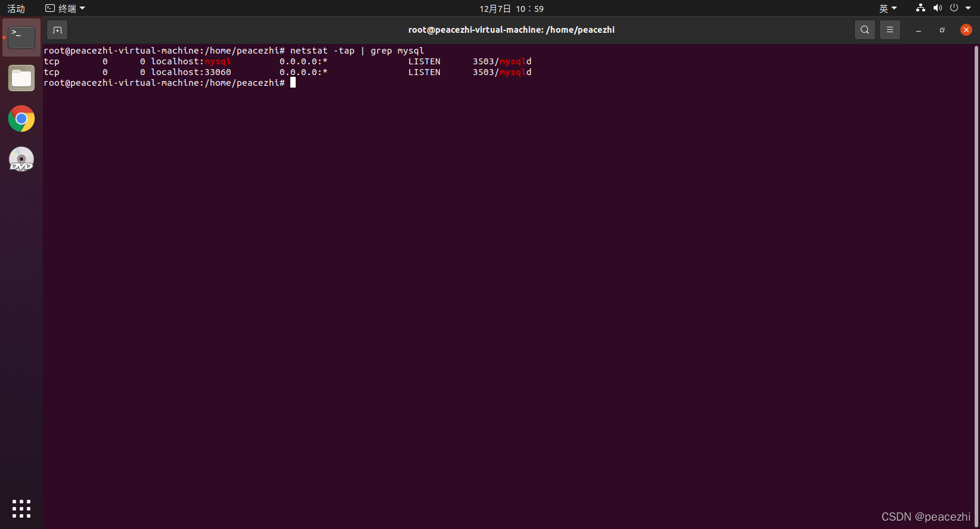Open the clock and calendar showing 12月7日 10:59
The image size is (980, 529).
511,8
